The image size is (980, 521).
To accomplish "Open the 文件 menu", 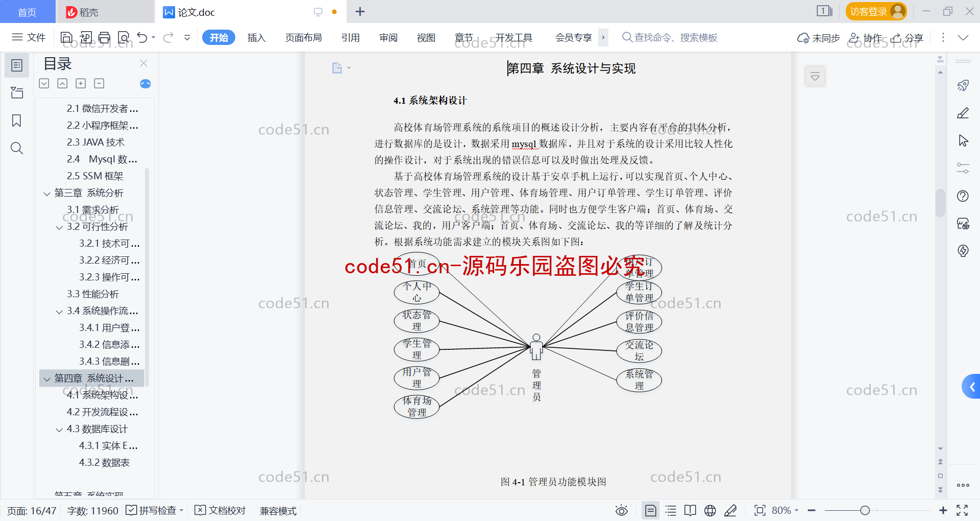I will pyautogui.click(x=29, y=37).
